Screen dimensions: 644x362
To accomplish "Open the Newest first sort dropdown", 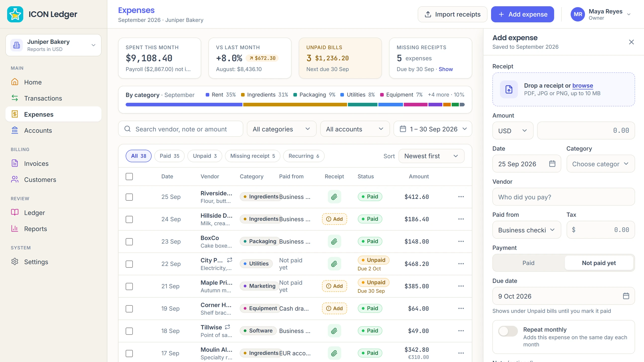I will pyautogui.click(x=431, y=156).
